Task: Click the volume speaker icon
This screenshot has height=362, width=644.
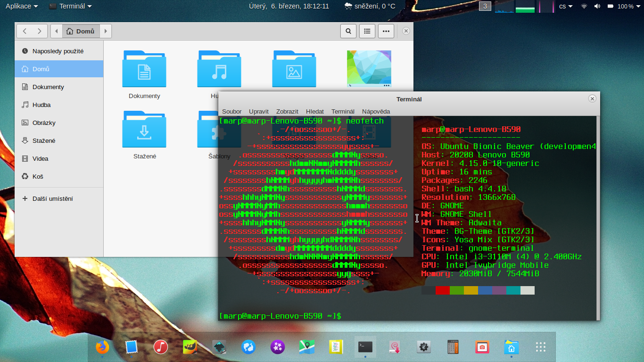Action: coord(597,6)
